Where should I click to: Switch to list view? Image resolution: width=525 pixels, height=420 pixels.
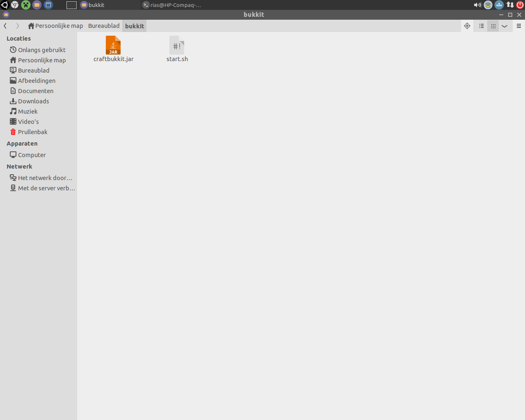[481, 26]
